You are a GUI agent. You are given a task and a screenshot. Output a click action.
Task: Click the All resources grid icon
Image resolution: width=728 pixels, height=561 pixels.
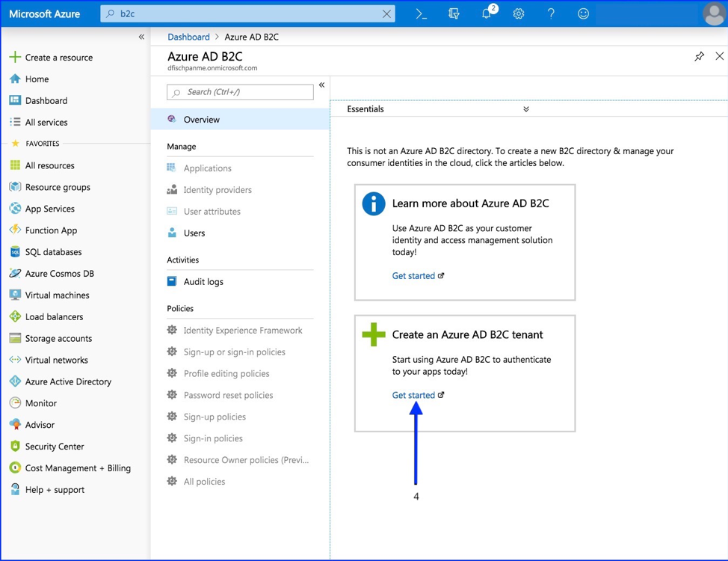[x=15, y=165]
